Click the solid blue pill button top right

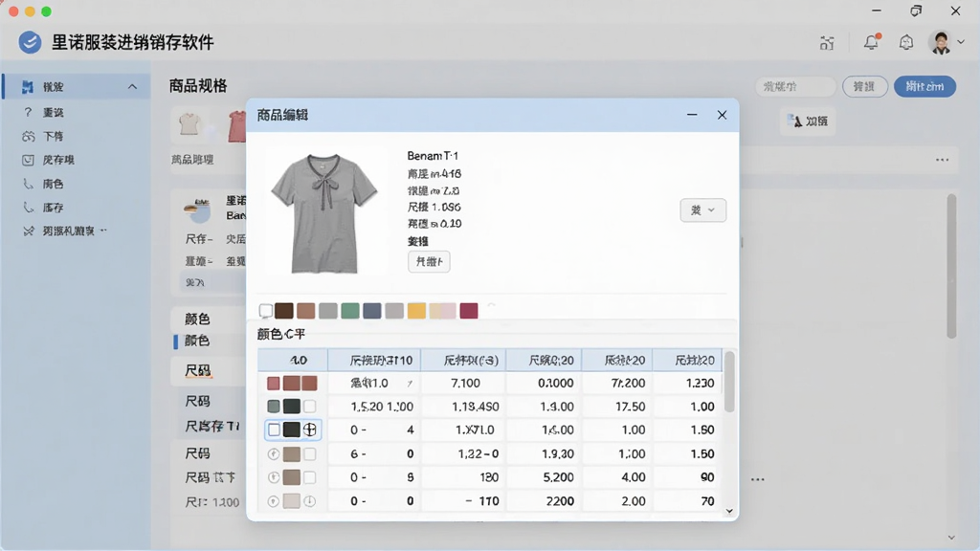924,86
